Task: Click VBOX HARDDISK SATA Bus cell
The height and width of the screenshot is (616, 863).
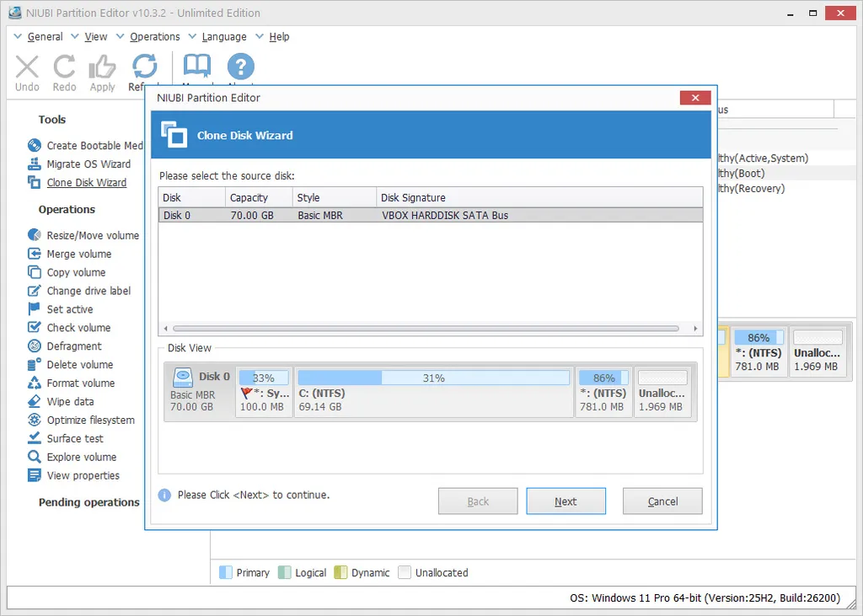Action: click(x=445, y=215)
